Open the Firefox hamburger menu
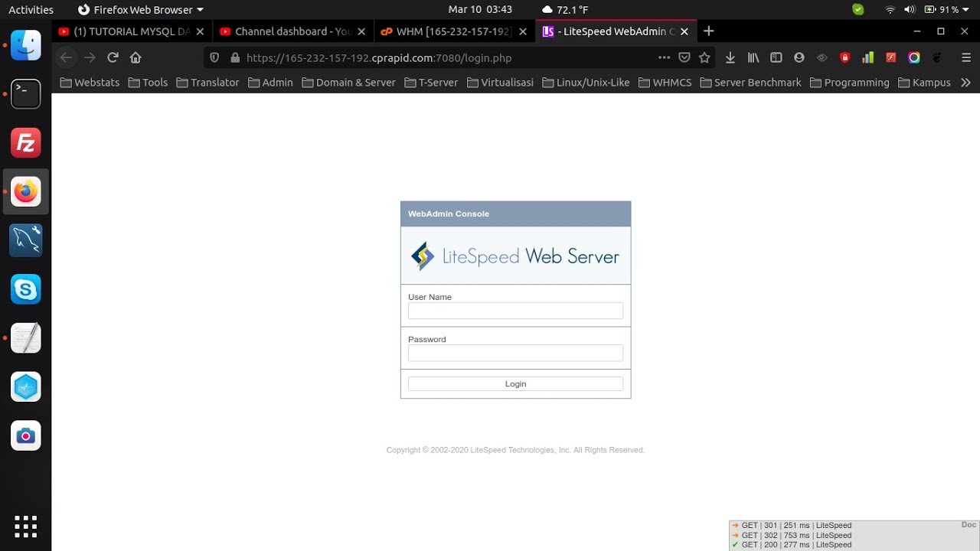 [x=965, y=57]
